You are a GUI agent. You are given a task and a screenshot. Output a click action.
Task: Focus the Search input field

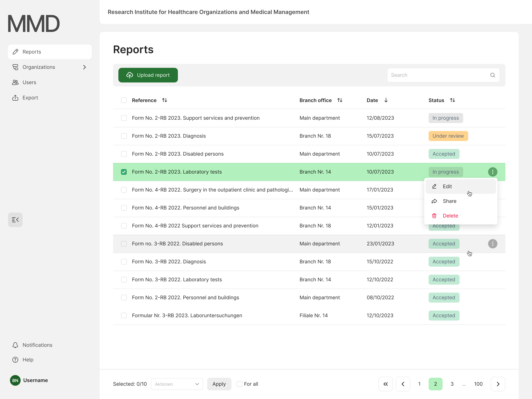tap(438, 75)
